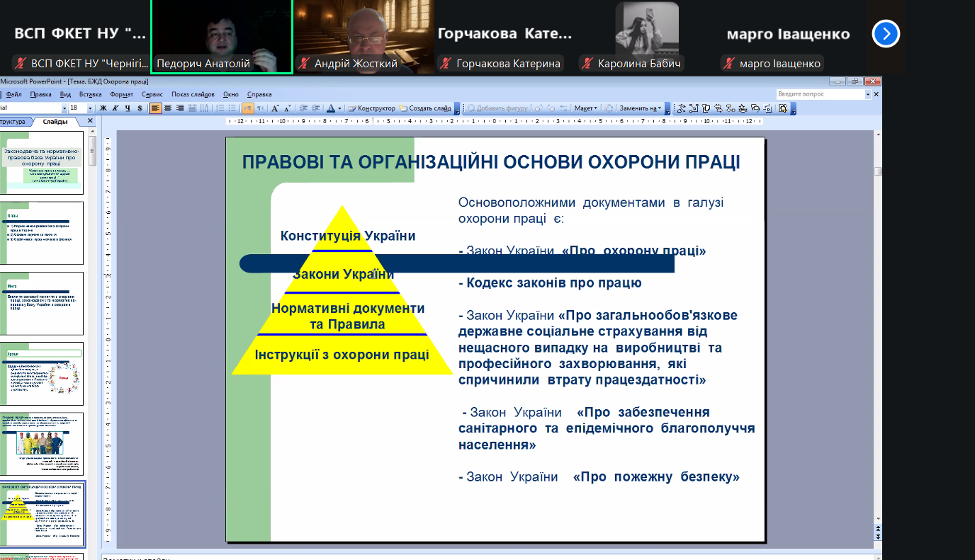Apply italic formatting to text
975x560 pixels.
click(x=115, y=108)
